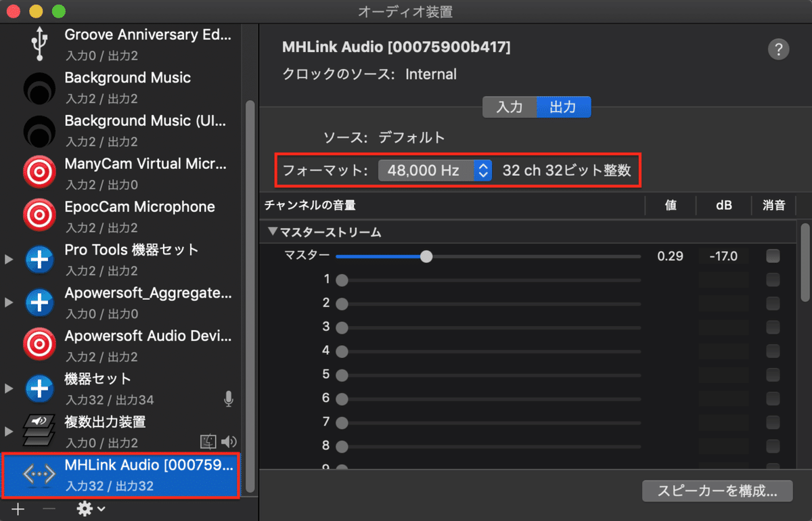This screenshot has width=812, height=521.
Task: Click the channel 1 volume slider
Action: [488, 280]
